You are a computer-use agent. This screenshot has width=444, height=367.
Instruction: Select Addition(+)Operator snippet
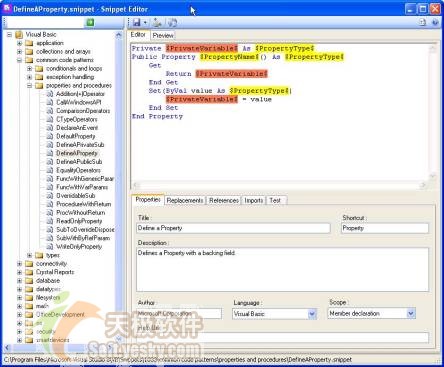coord(80,94)
